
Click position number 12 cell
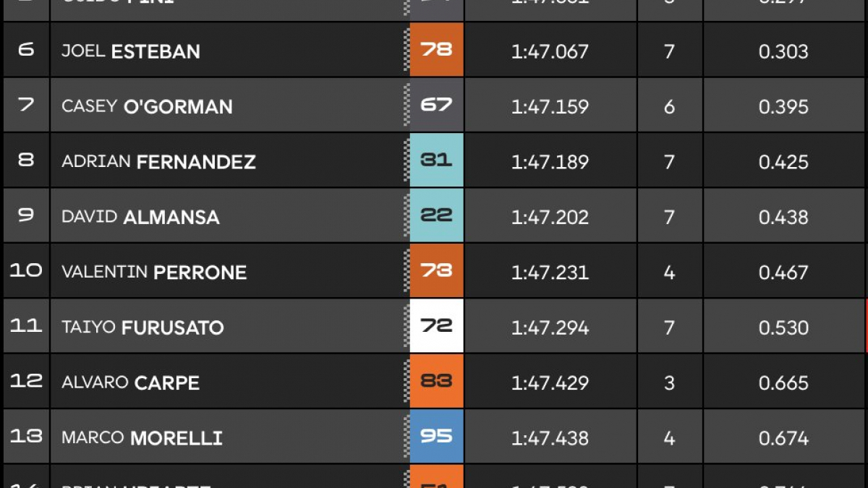click(x=26, y=382)
